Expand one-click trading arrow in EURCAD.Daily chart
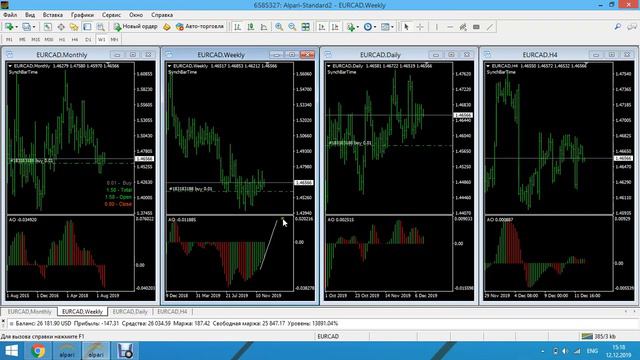 [x=329, y=66]
